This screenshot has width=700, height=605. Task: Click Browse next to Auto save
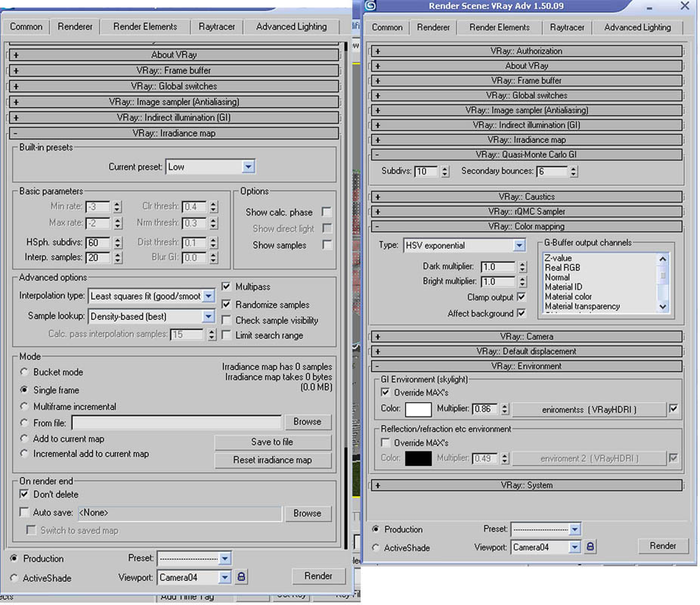click(x=307, y=513)
